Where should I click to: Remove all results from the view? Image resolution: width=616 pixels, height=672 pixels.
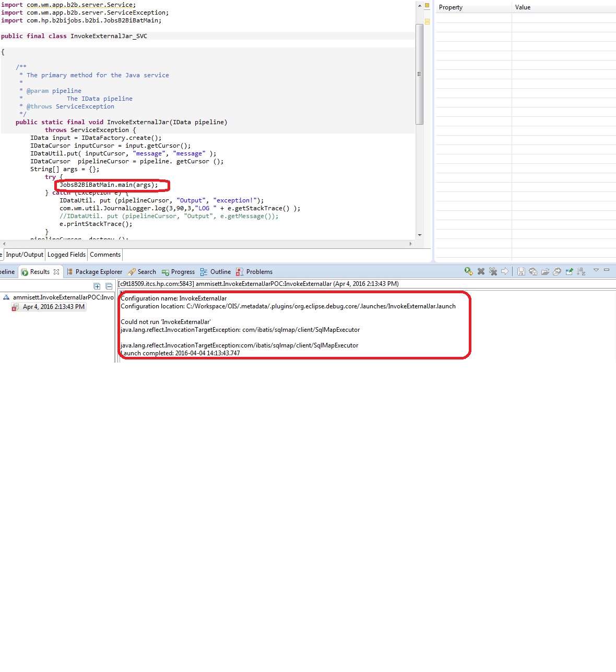pyautogui.click(x=493, y=271)
